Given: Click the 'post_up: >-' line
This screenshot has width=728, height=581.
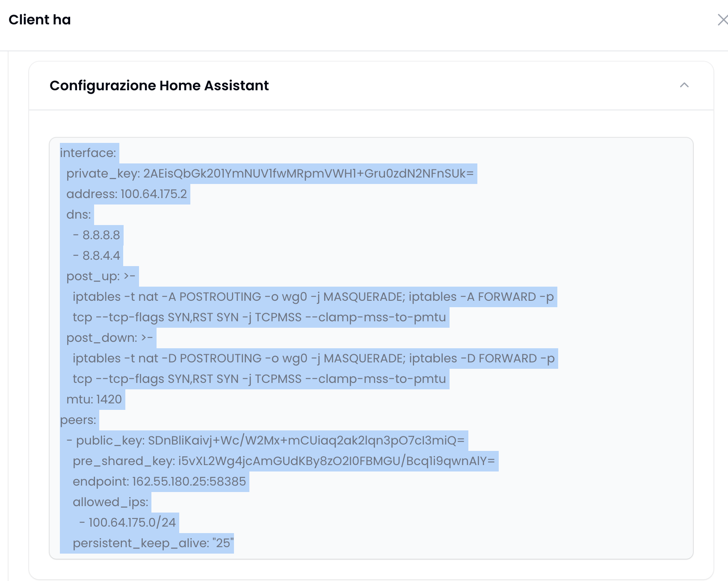Looking at the screenshot, I should 101,276.
